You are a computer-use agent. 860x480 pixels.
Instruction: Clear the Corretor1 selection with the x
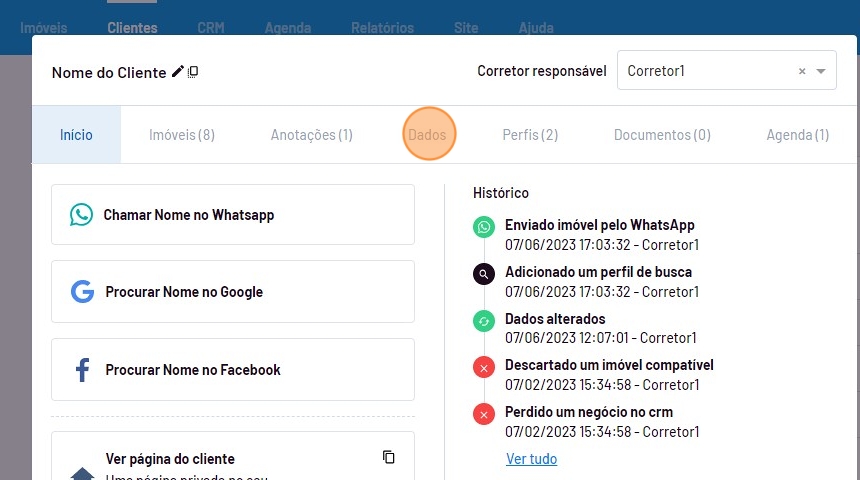pyautogui.click(x=802, y=72)
